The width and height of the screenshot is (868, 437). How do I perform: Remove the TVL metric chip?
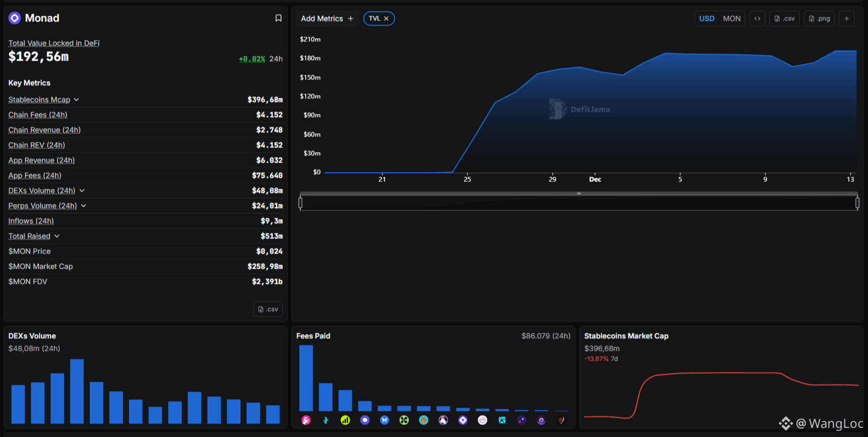(x=386, y=19)
